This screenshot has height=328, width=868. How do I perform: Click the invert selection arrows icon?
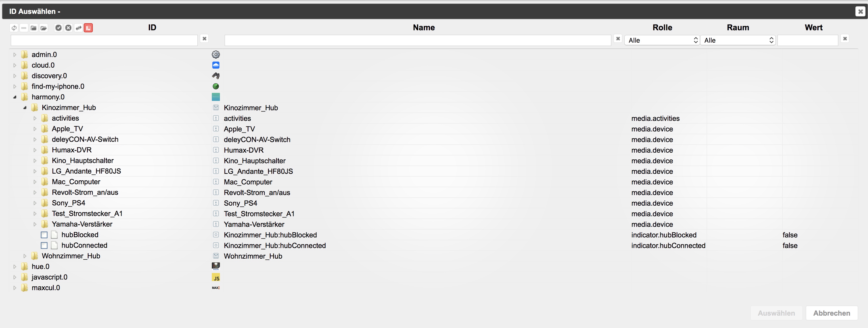pos(78,28)
